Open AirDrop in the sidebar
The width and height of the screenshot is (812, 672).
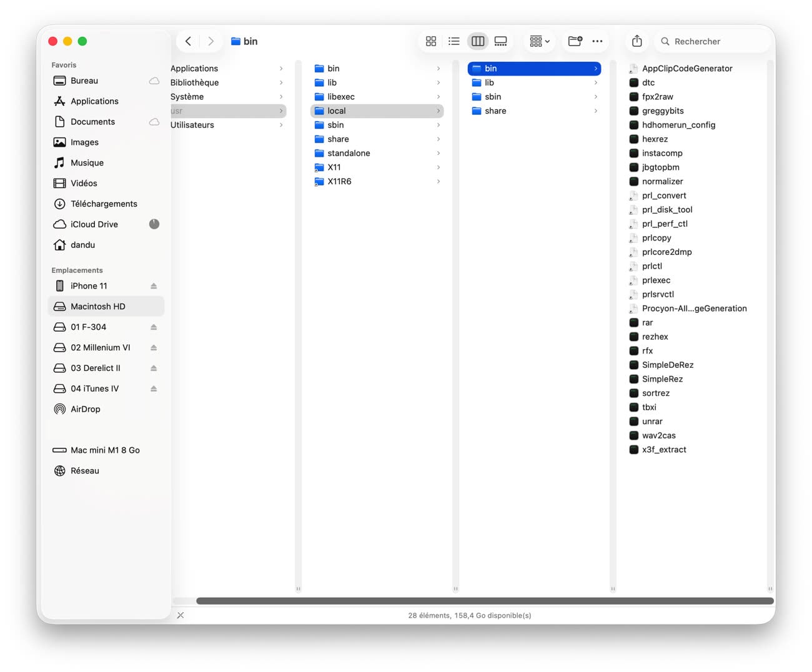pyautogui.click(x=85, y=409)
